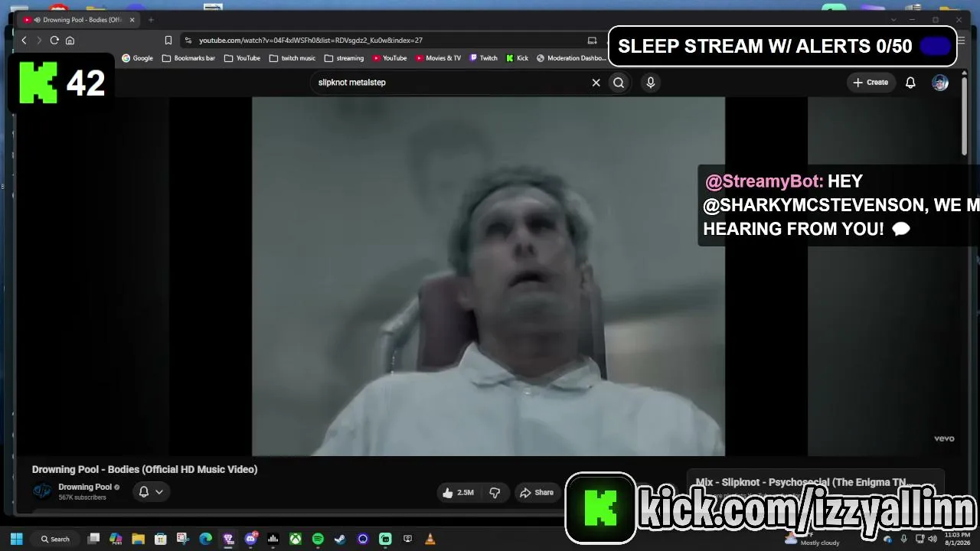Open the Drowning Pool channel avatar

pos(42,491)
